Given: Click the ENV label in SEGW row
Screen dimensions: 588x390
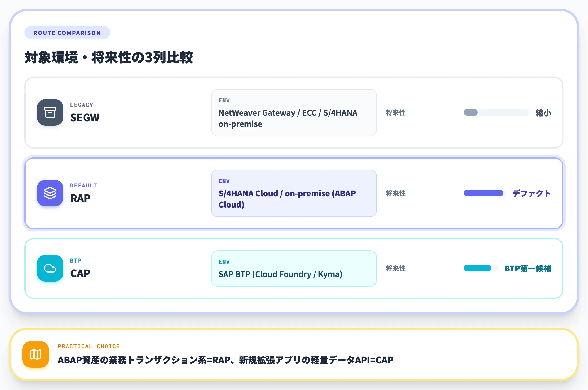Looking at the screenshot, I should pos(224,100).
